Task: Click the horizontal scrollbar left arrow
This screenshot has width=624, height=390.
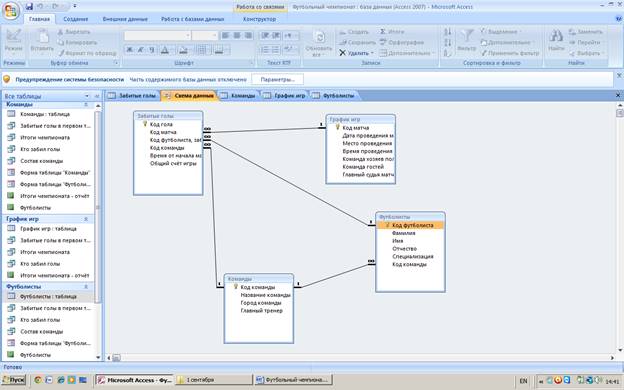Action: click(x=109, y=358)
